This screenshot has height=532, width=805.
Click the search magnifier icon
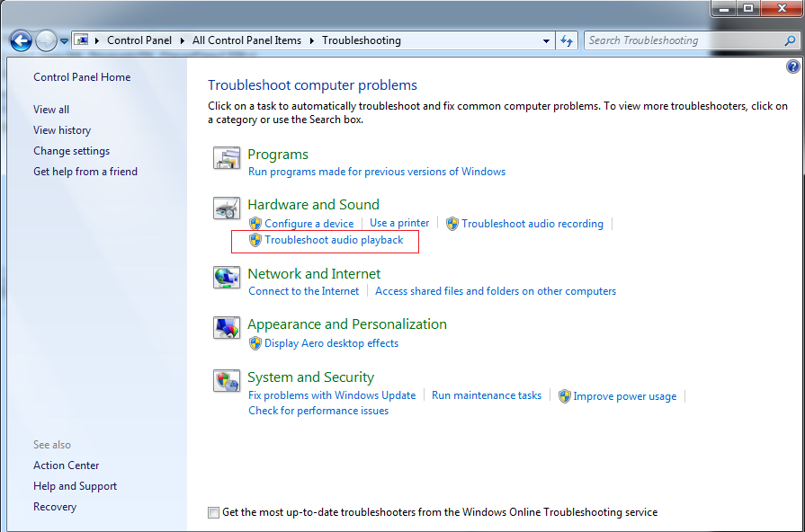(790, 40)
